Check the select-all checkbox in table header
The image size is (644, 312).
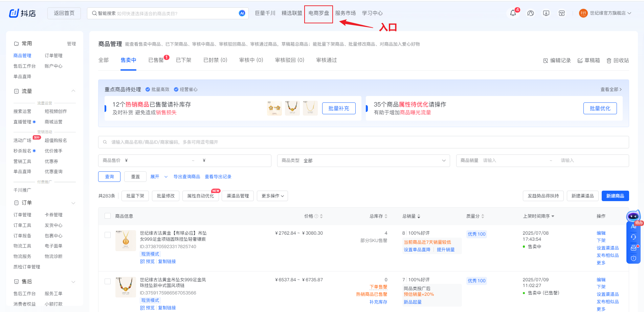108,216
